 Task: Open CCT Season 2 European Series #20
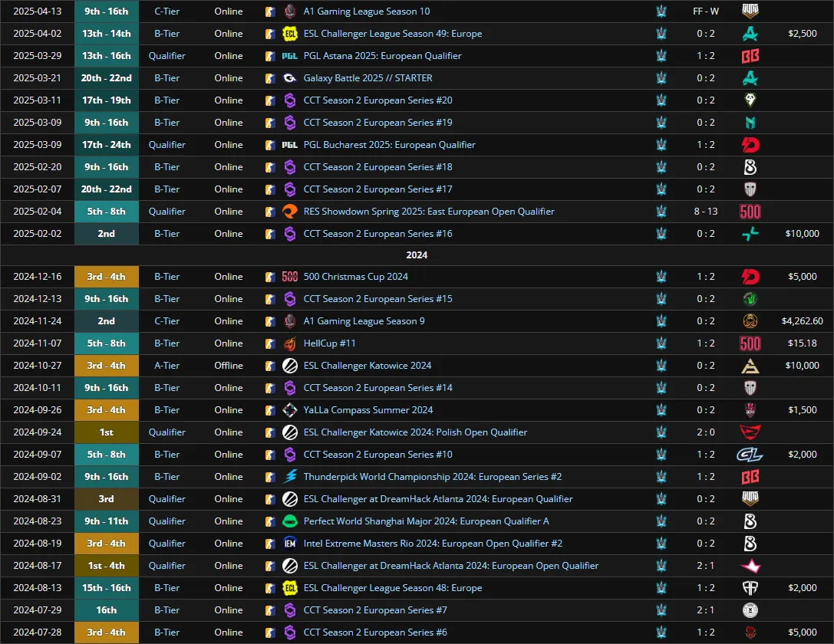[377, 100]
